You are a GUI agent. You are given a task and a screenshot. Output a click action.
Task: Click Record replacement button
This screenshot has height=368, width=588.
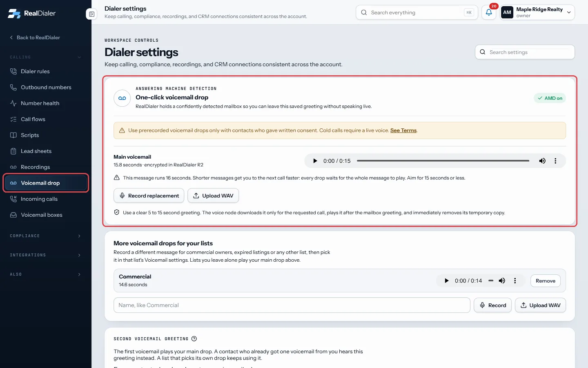[x=149, y=195]
